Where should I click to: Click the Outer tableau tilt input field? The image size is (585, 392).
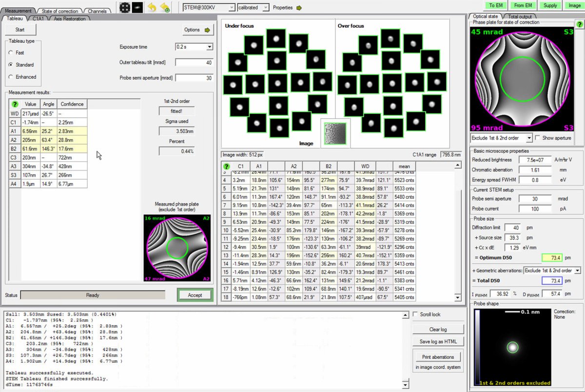[x=194, y=62]
